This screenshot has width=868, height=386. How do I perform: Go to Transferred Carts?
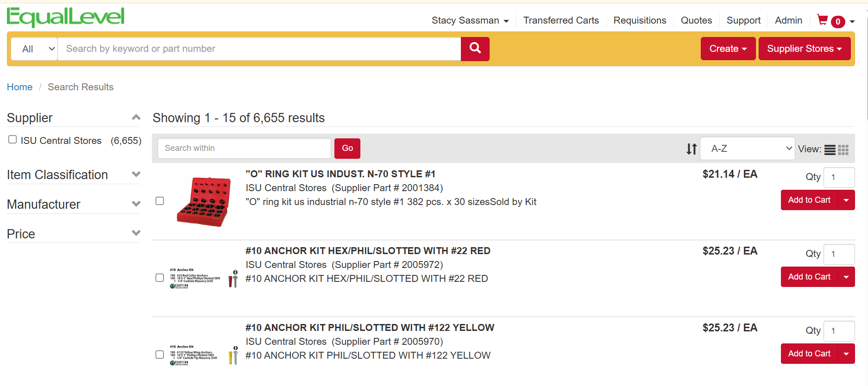click(x=561, y=20)
